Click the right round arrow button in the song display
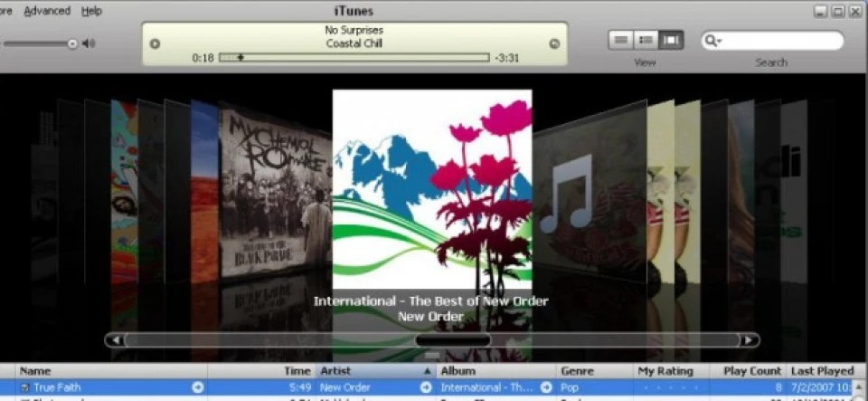The width and height of the screenshot is (868, 401). click(x=554, y=43)
